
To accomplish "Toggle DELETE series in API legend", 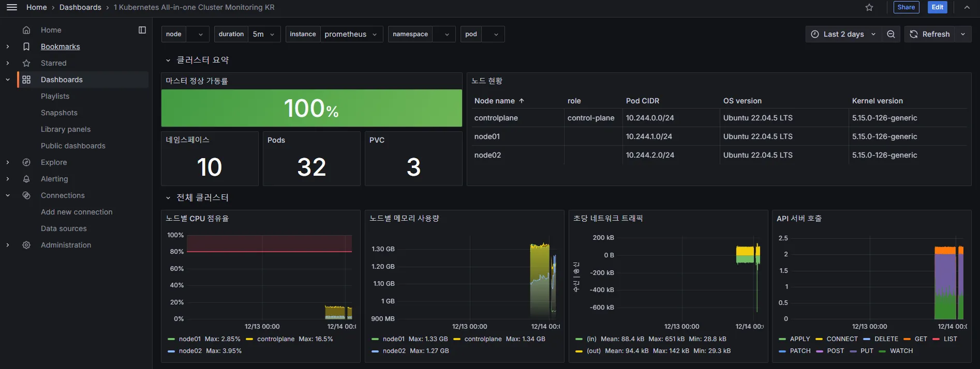I will (886, 339).
